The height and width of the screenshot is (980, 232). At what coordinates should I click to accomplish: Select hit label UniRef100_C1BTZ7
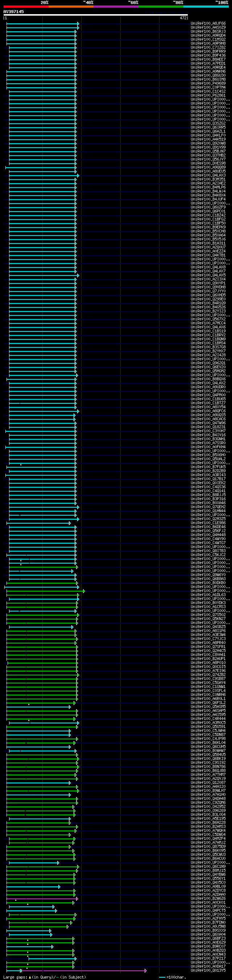point(208,403)
